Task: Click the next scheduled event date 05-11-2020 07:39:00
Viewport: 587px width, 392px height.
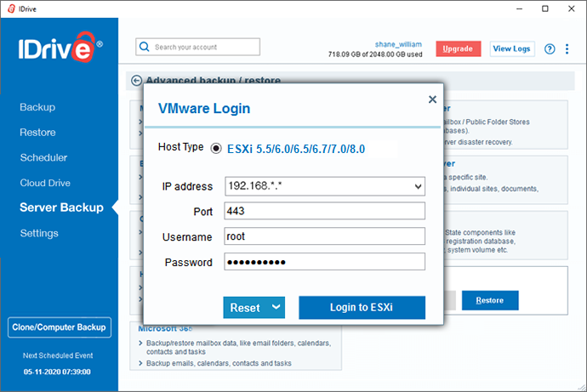Action: (57, 372)
